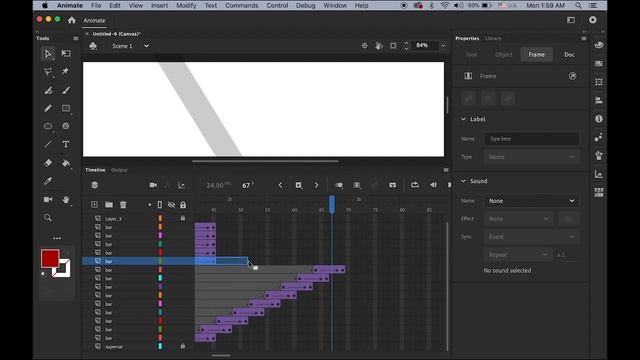Viewport: 640px width, 360px height.
Task: Step back one frame
Action: (x=433, y=185)
